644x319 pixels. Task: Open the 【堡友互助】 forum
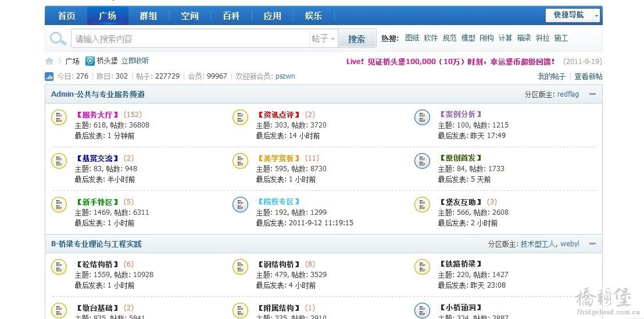tap(460, 202)
